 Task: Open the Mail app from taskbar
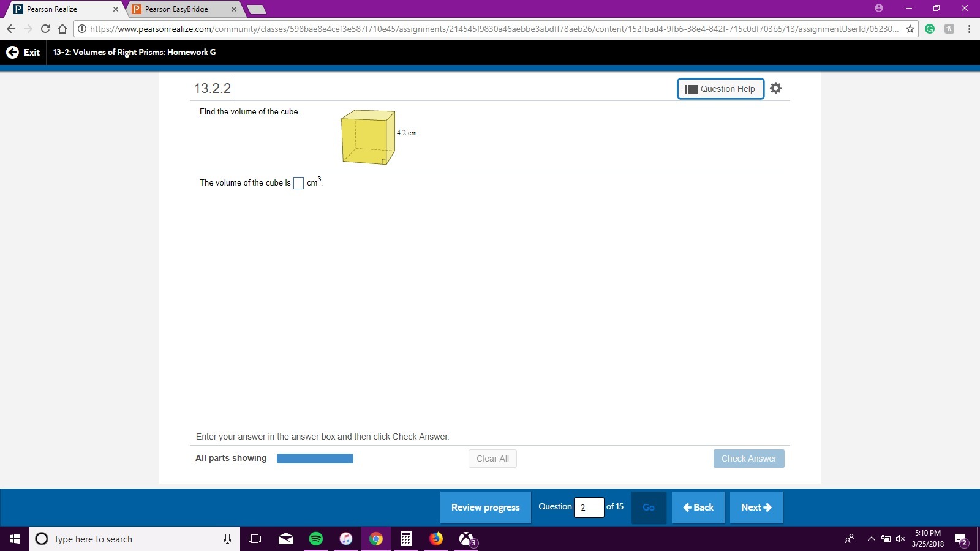pos(286,539)
